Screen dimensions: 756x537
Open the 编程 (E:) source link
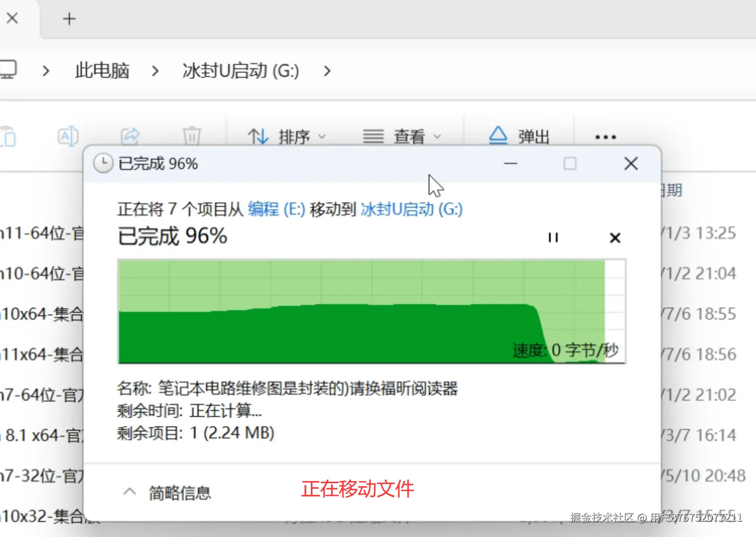[274, 209]
